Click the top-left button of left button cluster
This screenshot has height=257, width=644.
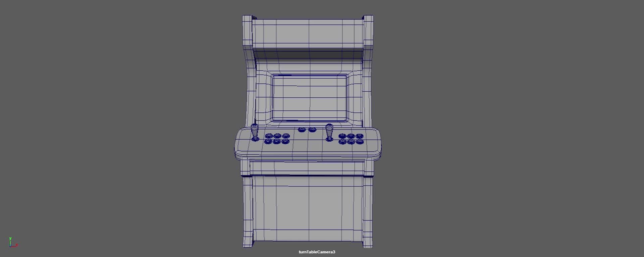tap(269, 136)
